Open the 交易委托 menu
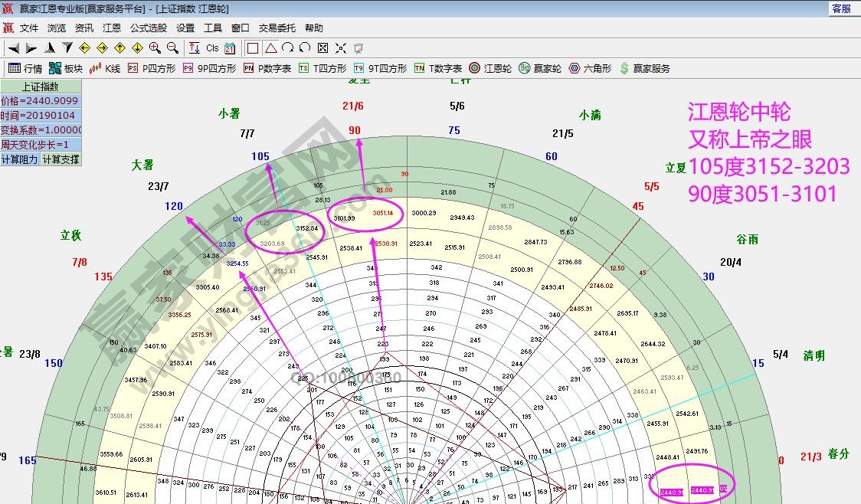The height and width of the screenshot is (504, 861). (277, 28)
